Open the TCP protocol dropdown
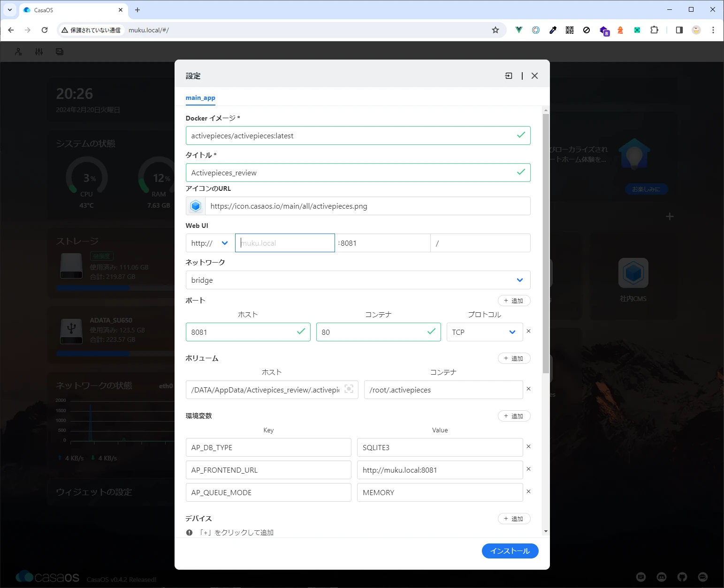724x588 pixels. point(485,332)
